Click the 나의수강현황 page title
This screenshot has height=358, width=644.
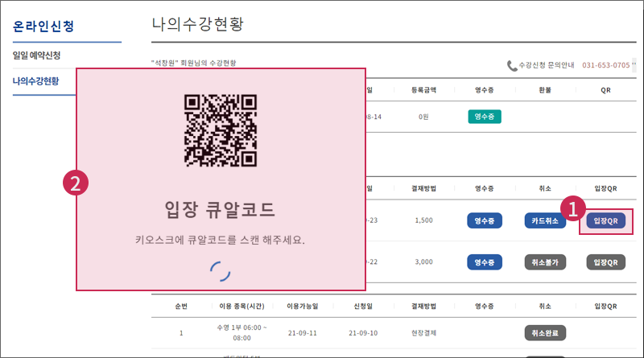tap(197, 24)
